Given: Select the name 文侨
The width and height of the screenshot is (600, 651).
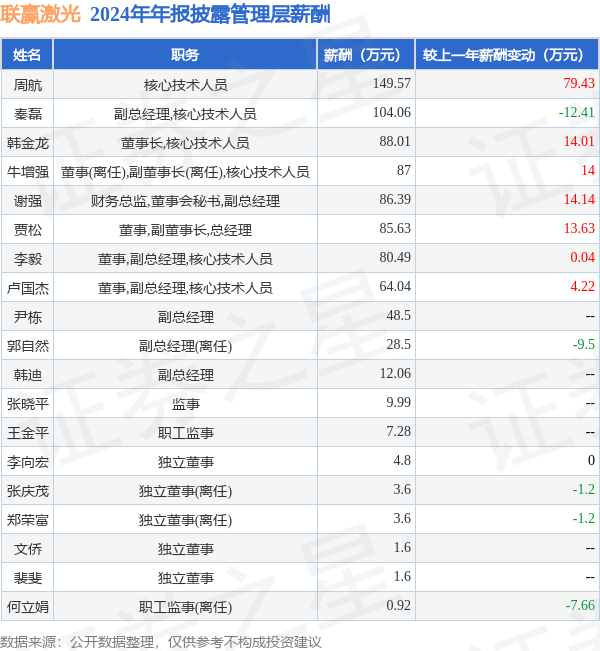Looking at the screenshot, I should [28, 549].
